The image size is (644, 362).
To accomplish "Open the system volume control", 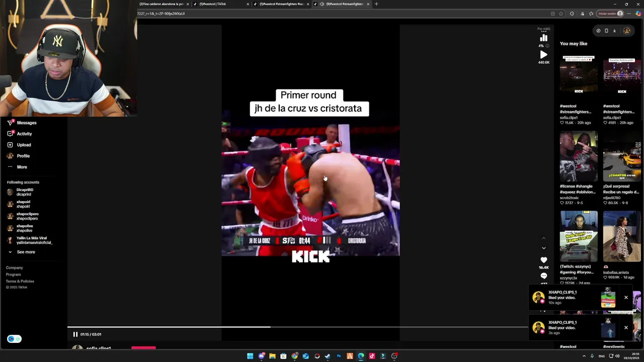I will coord(617,356).
